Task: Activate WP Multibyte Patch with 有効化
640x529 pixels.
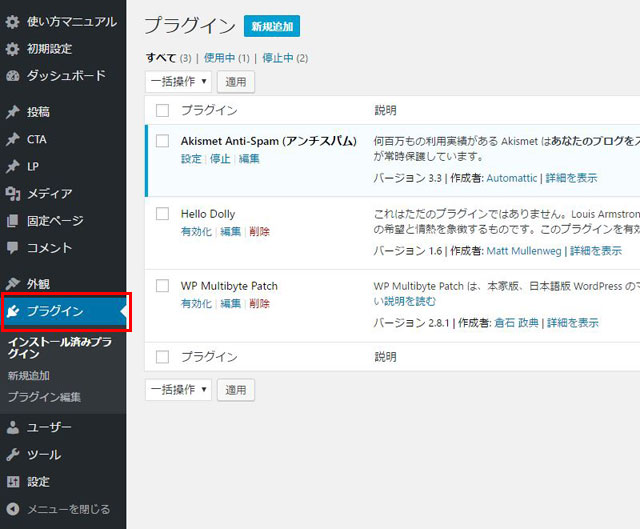Action: pyautogui.click(x=196, y=303)
